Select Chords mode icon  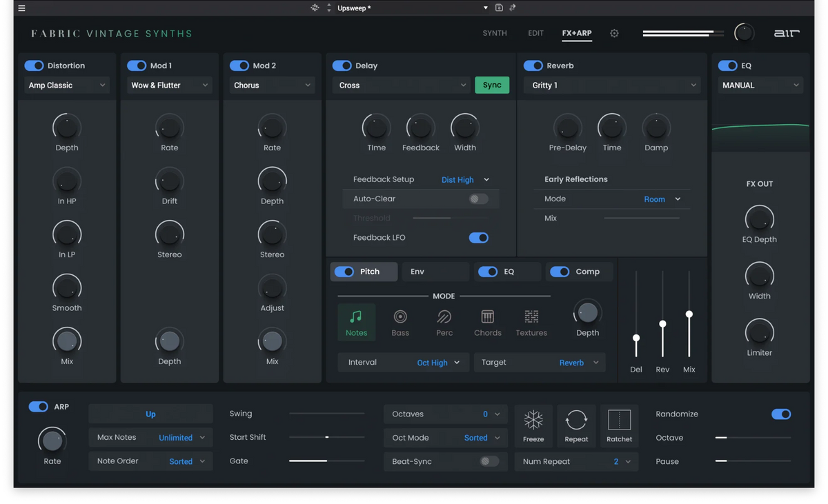(x=488, y=322)
